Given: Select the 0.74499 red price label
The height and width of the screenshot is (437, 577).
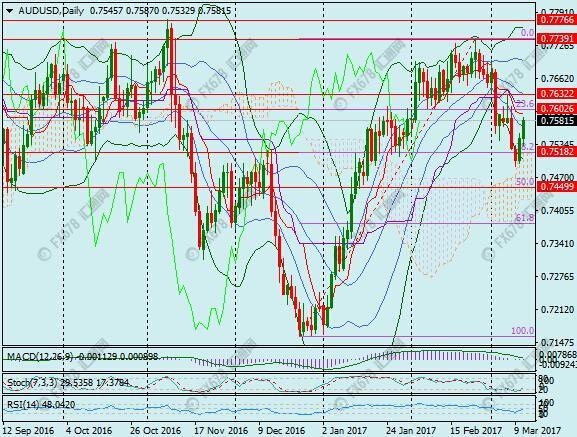Looking at the screenshot, I should [557, 186].
